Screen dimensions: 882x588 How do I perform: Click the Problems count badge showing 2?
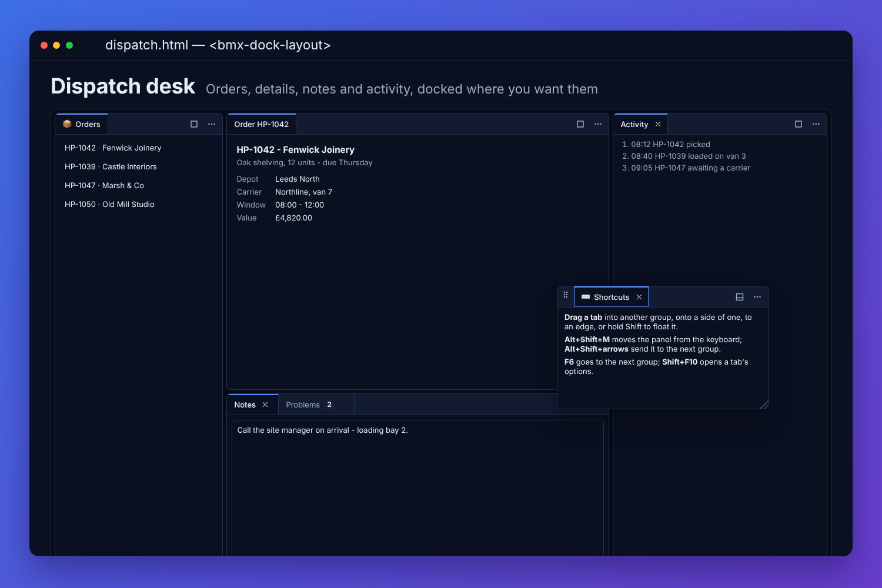coord(329,405)
